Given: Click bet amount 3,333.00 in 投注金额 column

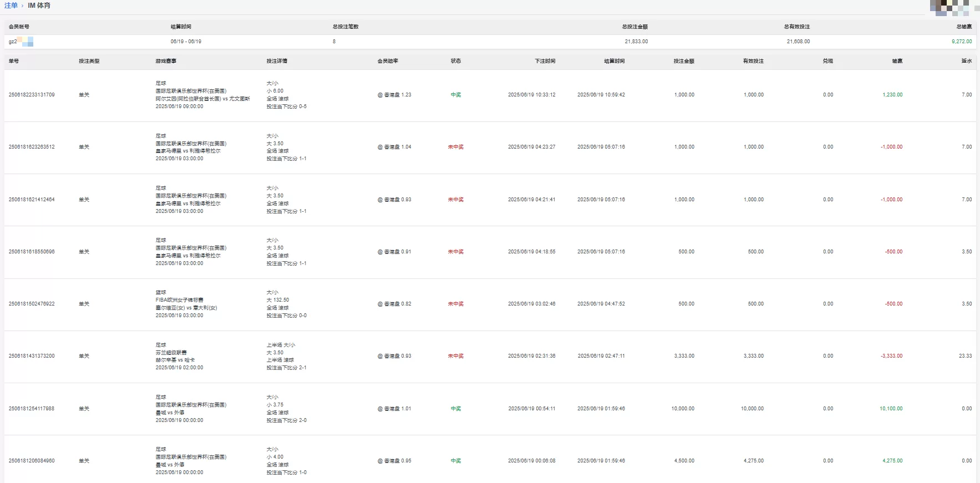Looking at the screenshot, I should pos(684,356).
